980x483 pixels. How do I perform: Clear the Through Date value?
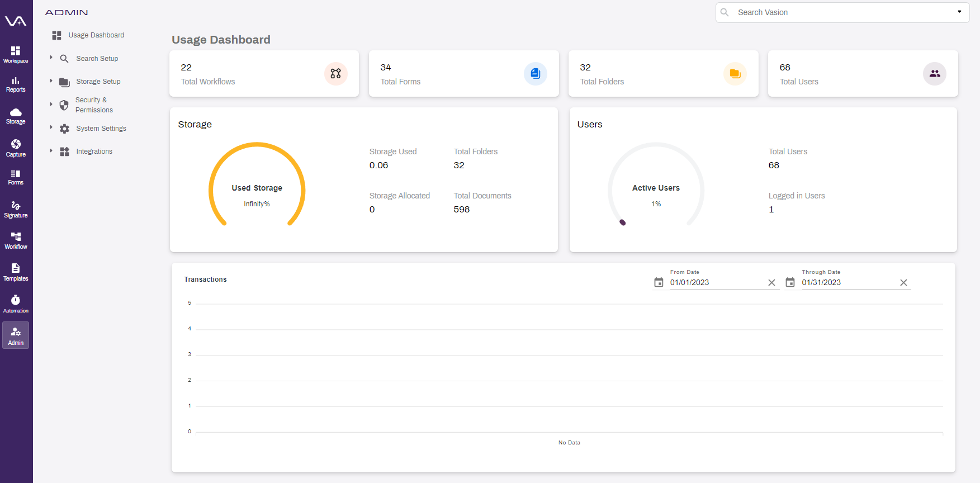click(x=903, y=282)
